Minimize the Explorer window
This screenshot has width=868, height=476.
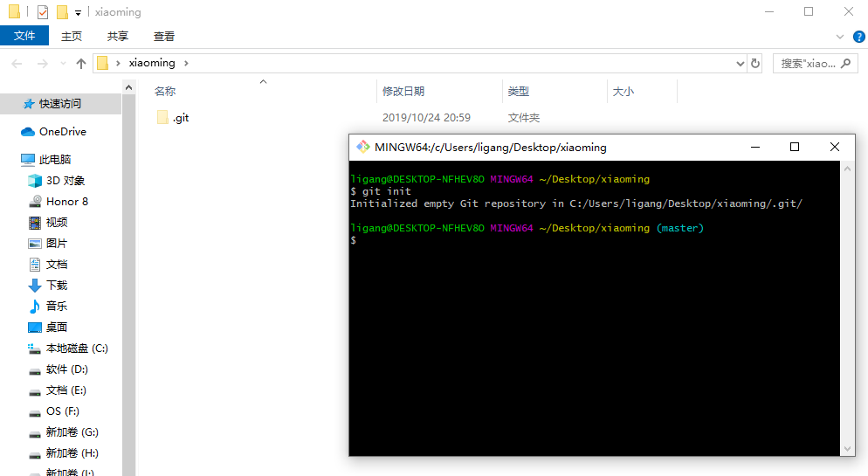tap(769, 11)
